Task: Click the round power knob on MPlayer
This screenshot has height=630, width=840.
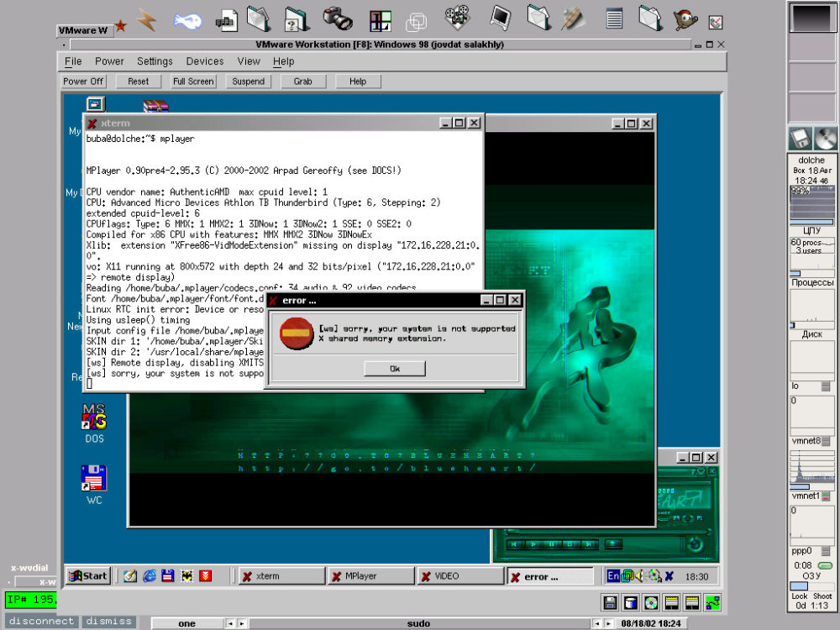Action: 696,545
